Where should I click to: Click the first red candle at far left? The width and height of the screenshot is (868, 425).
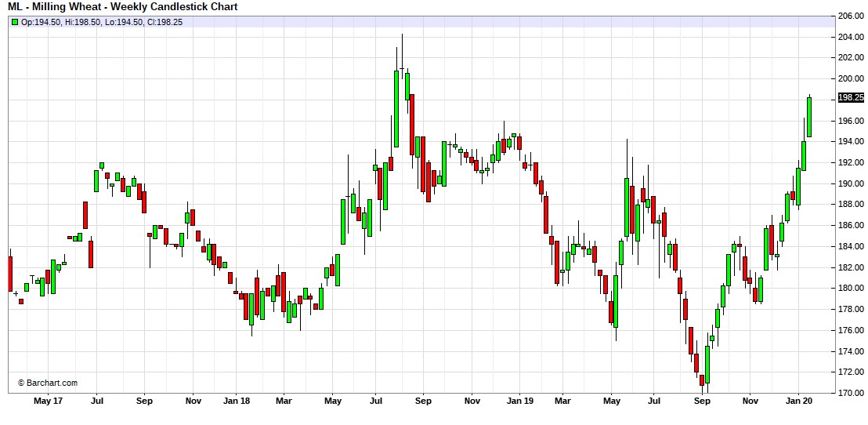point(10,273)
